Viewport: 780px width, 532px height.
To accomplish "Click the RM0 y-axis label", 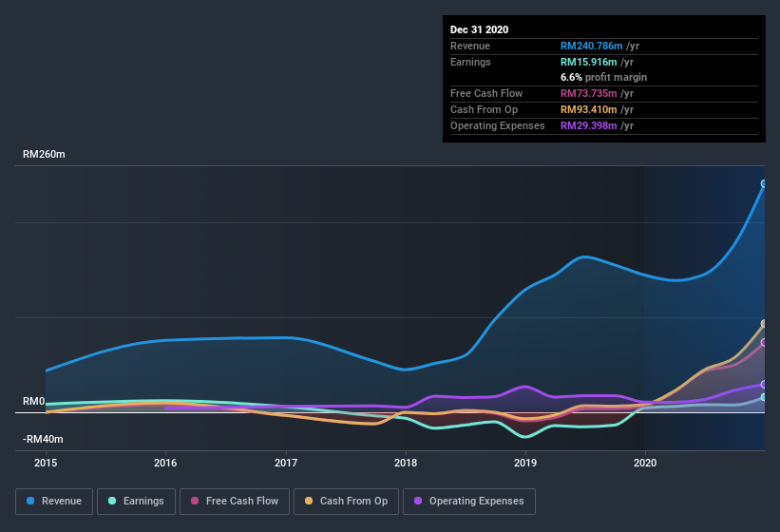I will pyautogui.click(x=34, y=401).
